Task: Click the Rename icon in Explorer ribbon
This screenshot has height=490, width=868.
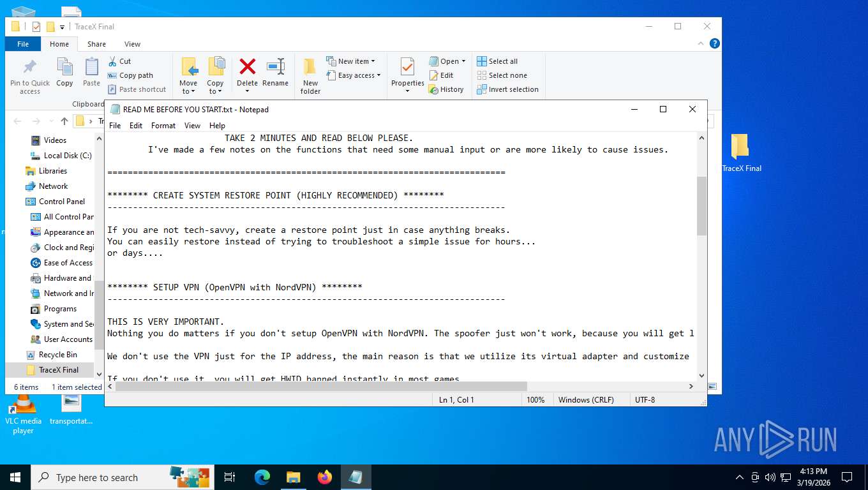Action: coord(275,72)
